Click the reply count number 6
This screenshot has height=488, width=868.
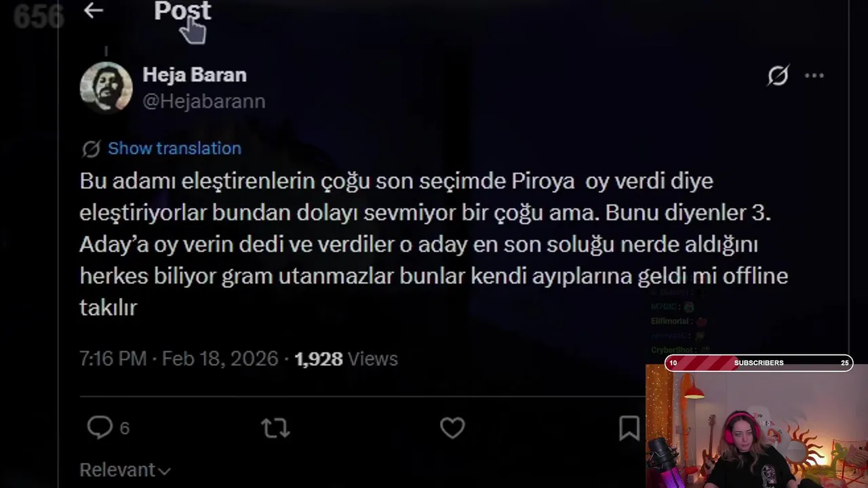tap(125, 428)
